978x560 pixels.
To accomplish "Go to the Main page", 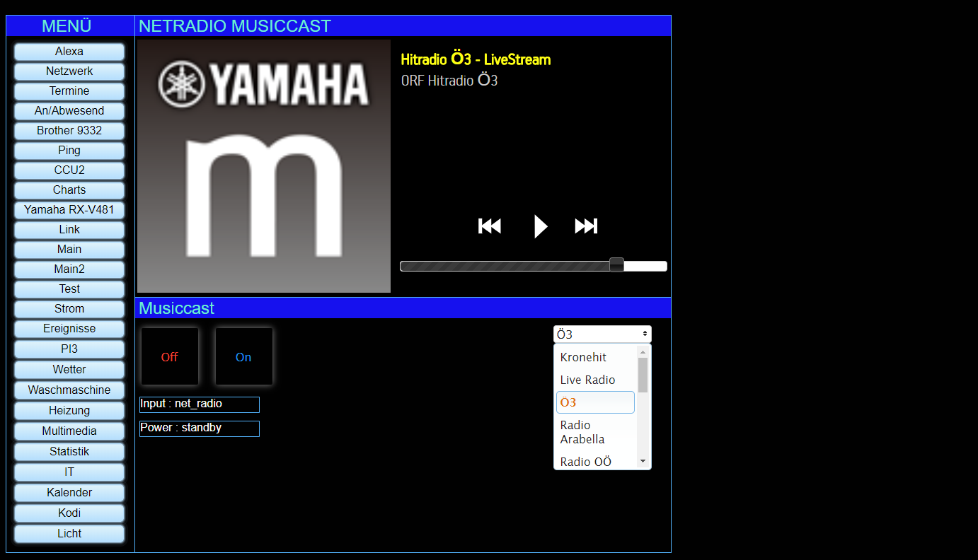I will point(69,250).
